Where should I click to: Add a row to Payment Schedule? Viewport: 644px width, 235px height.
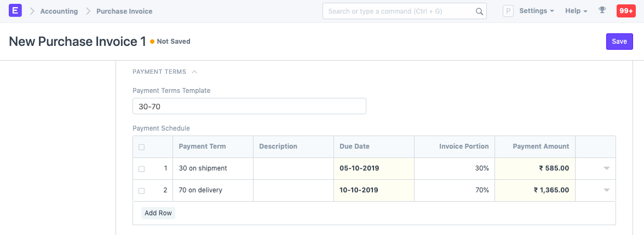point(158,213)
